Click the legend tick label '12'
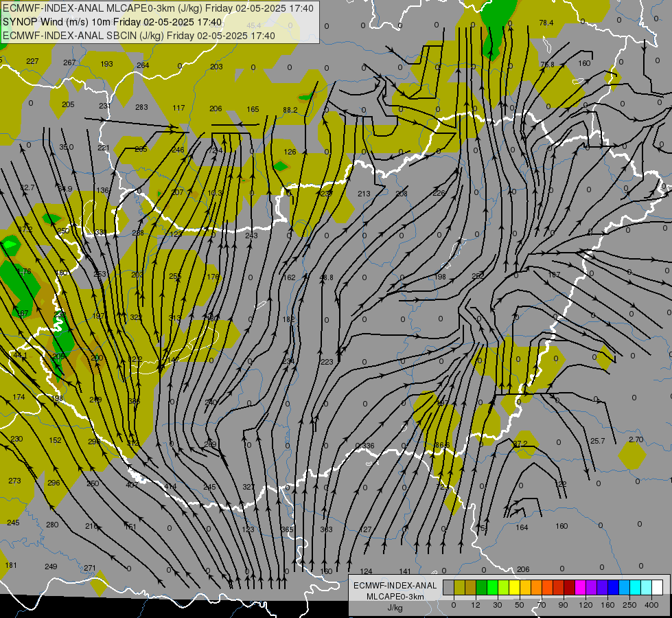Image resolution: width=672 pixels, height=618 pixels. tap(476, 605)
